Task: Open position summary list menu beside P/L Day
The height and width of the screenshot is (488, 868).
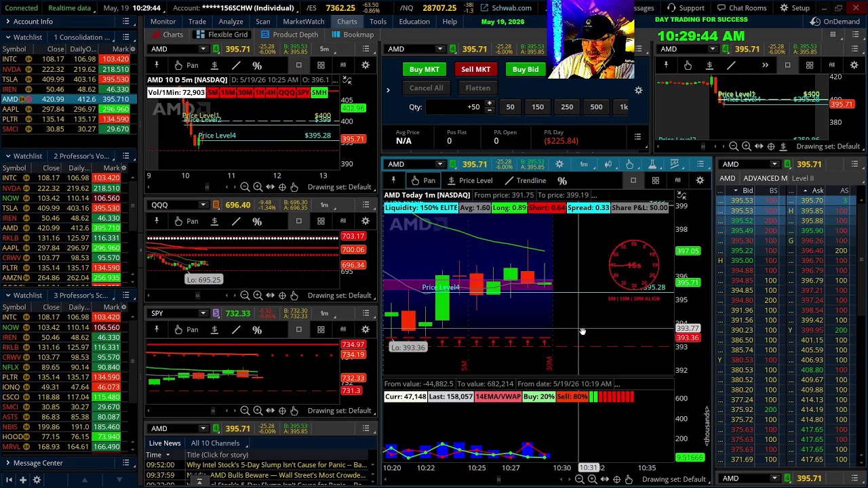Action: click(637, 137)
